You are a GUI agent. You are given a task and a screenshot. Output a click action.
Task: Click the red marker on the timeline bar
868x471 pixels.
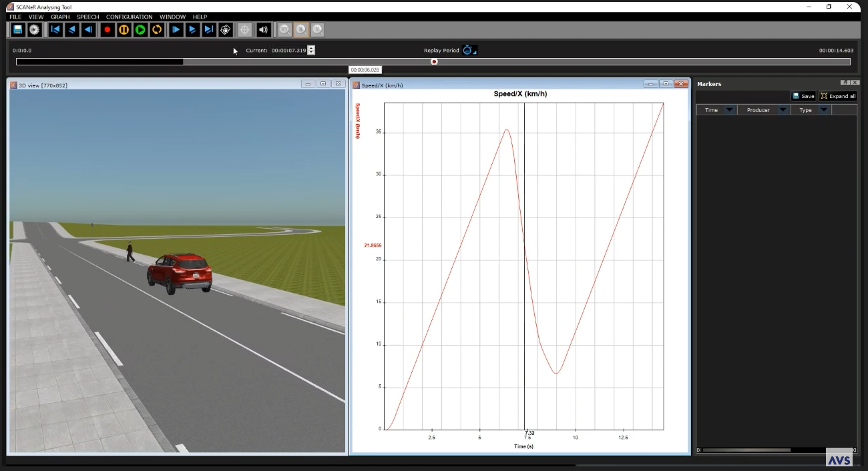[434, 62]
